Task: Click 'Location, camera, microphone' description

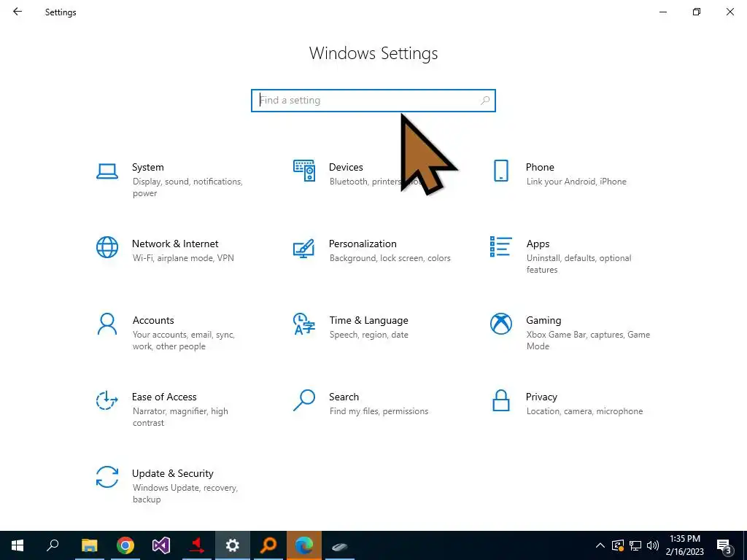Action: 584,411
